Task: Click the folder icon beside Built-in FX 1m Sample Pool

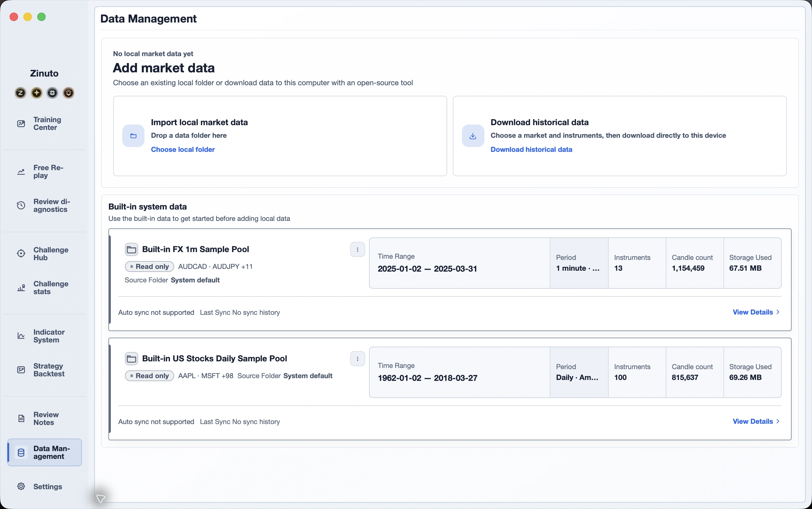Action: (x=131, y=249)
